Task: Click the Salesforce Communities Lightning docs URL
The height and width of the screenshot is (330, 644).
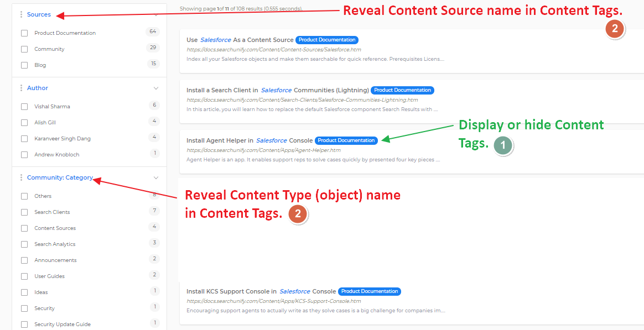Action: coord(302,100)
